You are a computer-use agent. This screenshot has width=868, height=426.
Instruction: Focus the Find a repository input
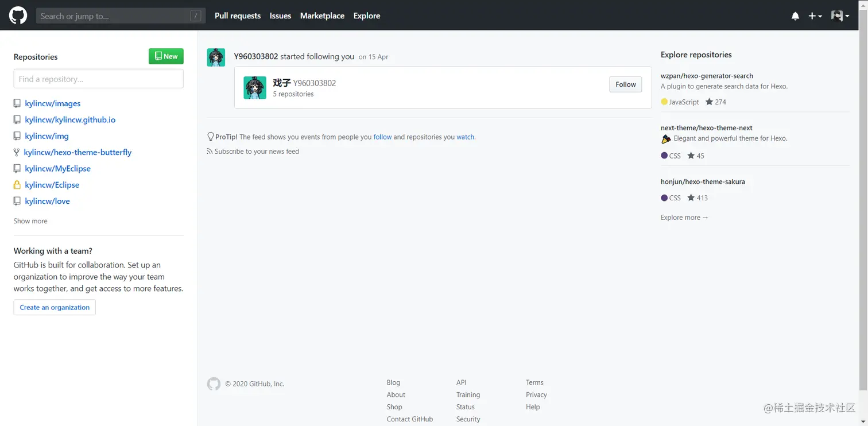click(98, 79)
